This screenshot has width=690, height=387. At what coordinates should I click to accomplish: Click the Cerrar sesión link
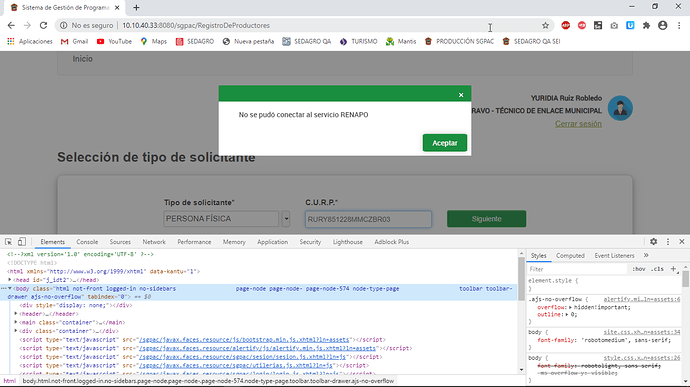578,124
